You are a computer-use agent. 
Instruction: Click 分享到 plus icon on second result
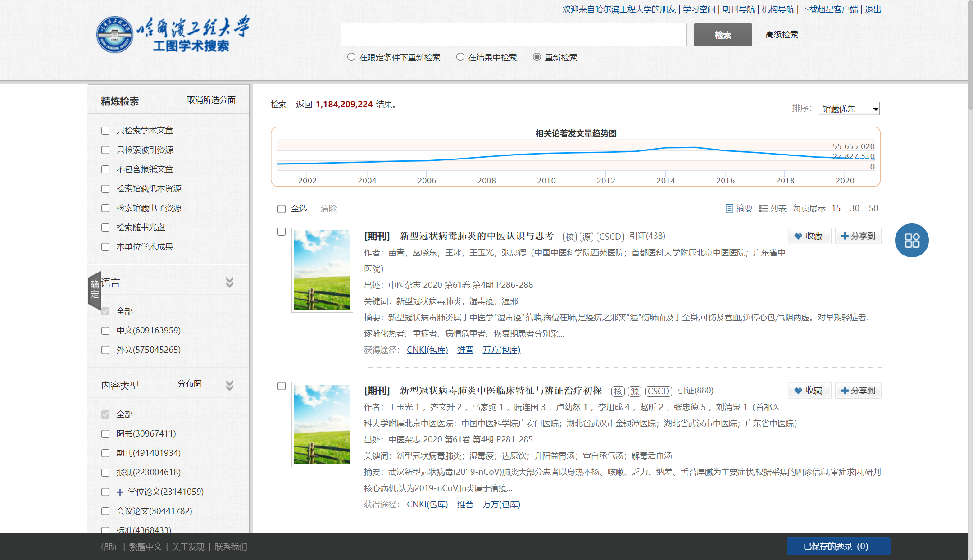pyautogui.click(x=845, y=391)
